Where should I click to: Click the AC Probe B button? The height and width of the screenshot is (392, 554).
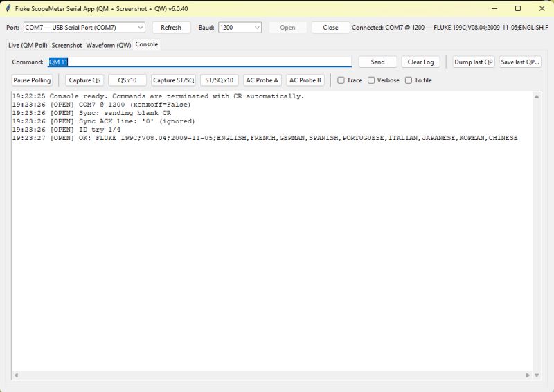tap(305, 80)
